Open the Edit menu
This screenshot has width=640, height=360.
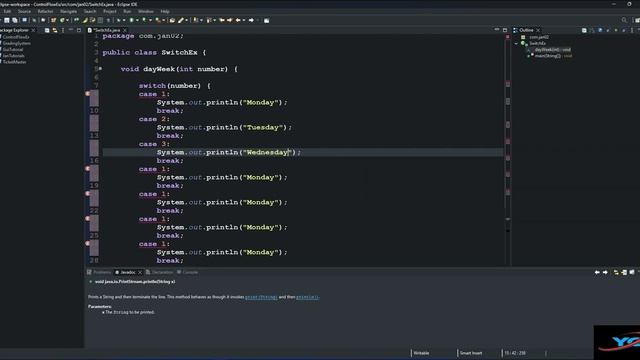7,11
